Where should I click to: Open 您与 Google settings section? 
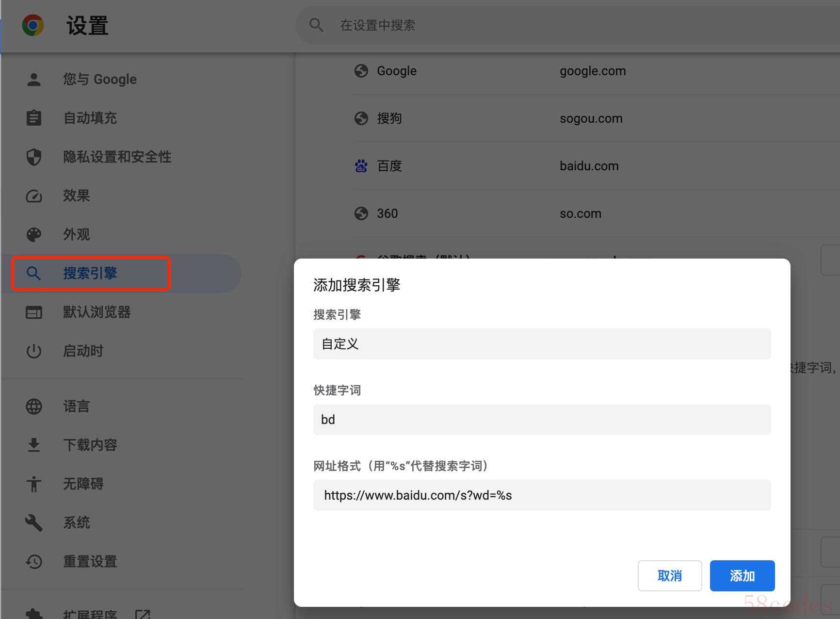[x=100, y=79]
